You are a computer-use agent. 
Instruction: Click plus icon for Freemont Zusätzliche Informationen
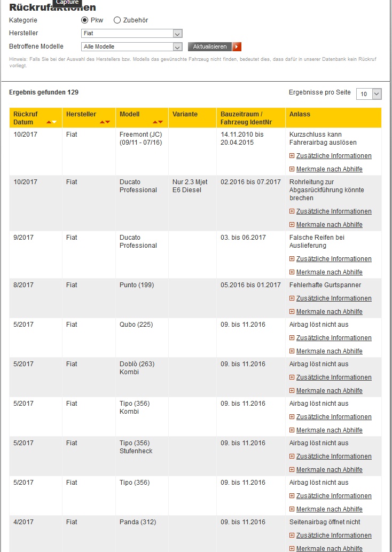pyautogui.click(x=292, y=156)
